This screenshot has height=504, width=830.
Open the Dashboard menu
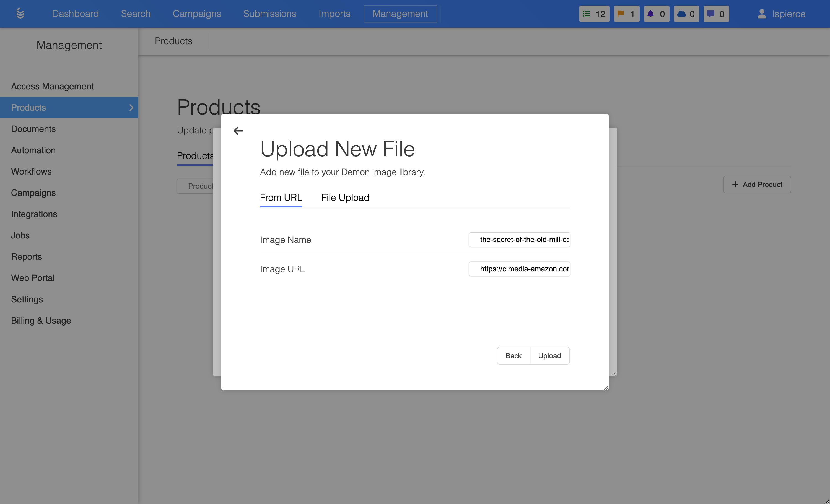pyautogui.click(x=75, y=14)
